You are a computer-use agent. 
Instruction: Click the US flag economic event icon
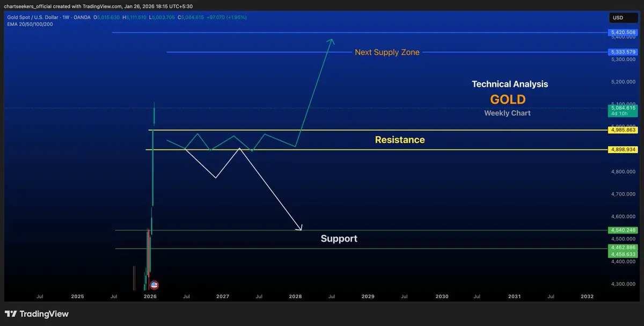point(154,285)
